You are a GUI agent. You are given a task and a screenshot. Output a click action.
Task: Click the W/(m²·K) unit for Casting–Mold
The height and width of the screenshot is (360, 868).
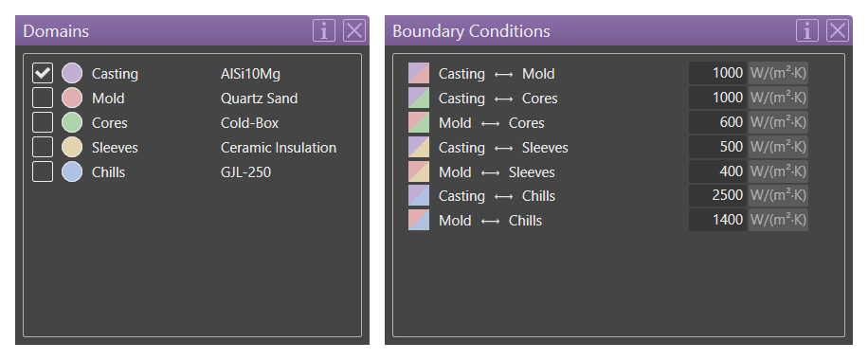778,73
